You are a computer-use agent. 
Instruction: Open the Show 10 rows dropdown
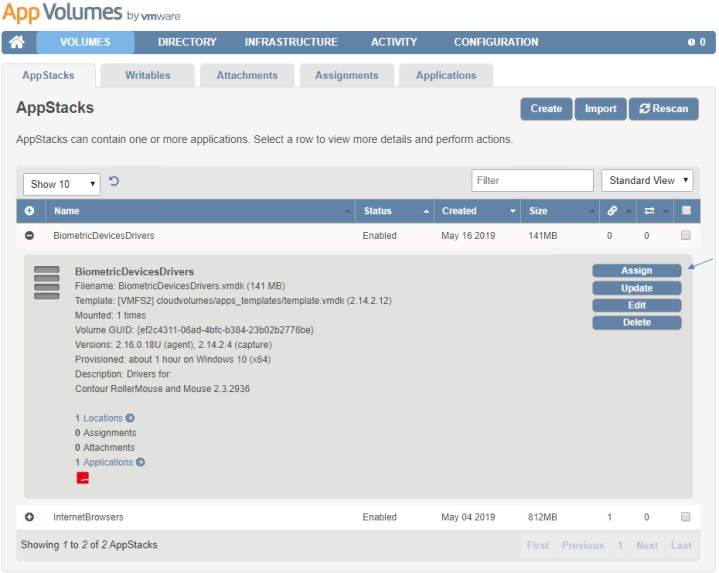[x=62, y=184]
